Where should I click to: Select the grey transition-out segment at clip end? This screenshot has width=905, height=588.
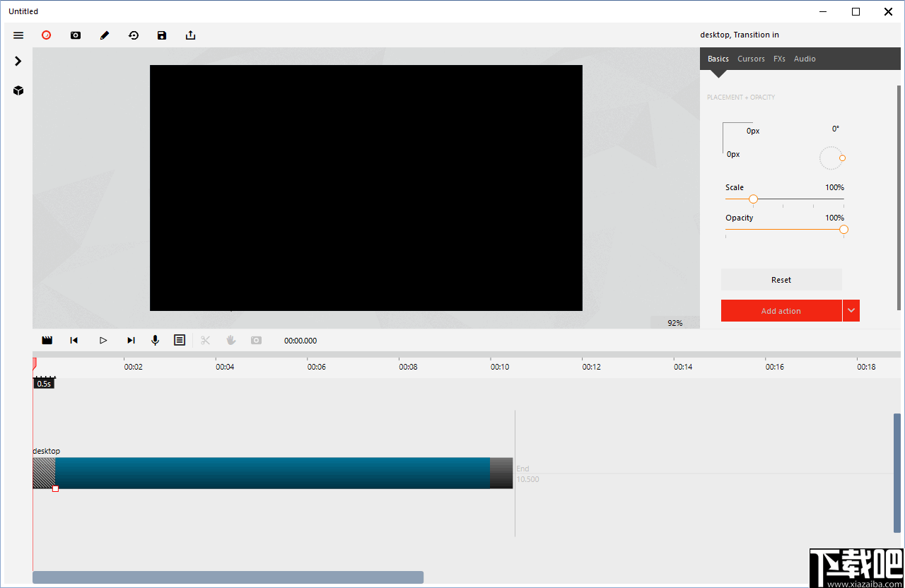pos(501,473)
